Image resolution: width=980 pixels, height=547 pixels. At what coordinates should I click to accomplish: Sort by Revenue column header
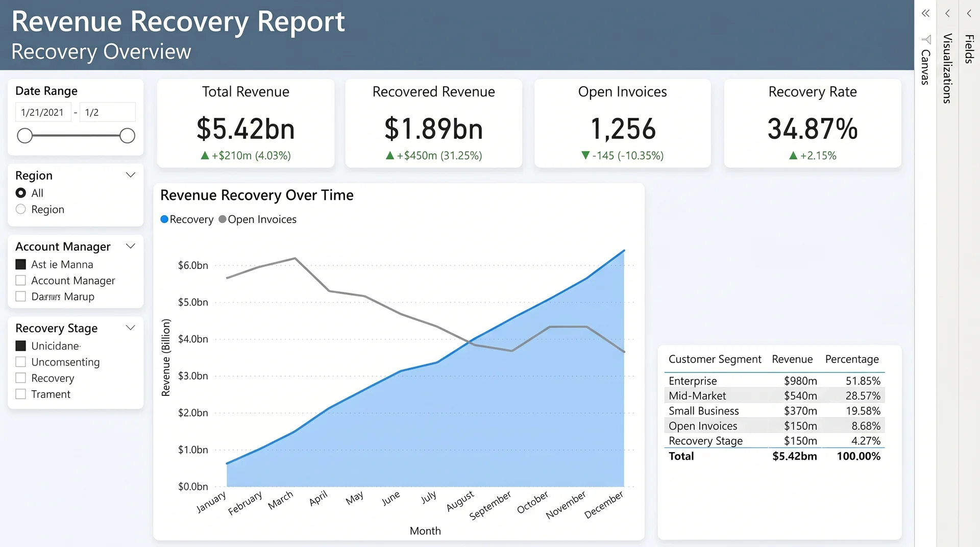pyautogui.click(x=792, y=359)
